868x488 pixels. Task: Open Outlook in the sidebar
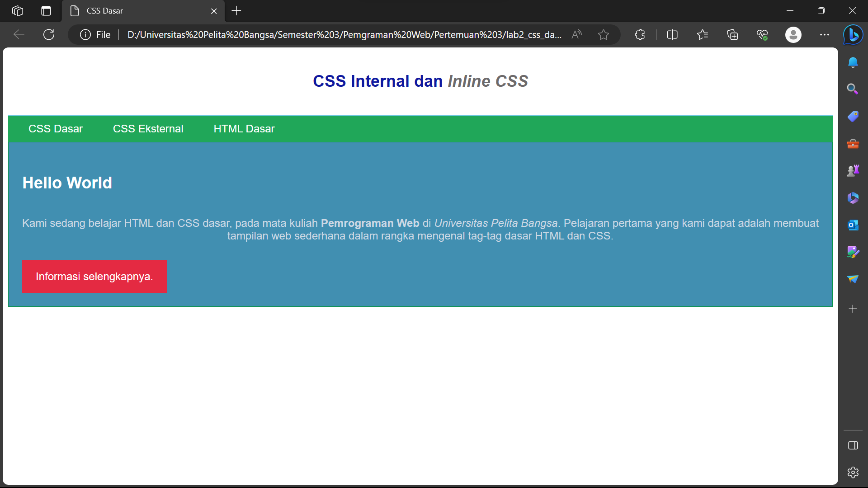click(x=853, y=225)
